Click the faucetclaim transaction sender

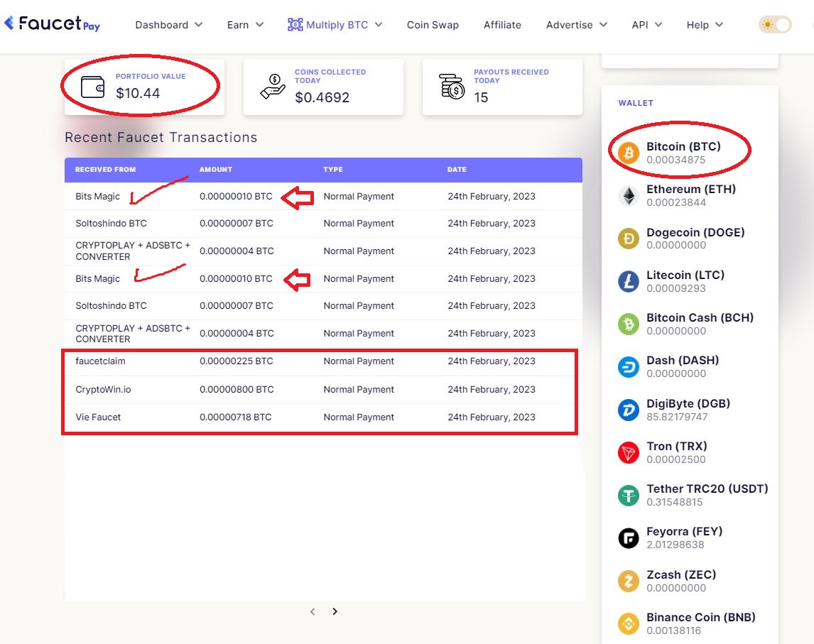coord(100,361)
